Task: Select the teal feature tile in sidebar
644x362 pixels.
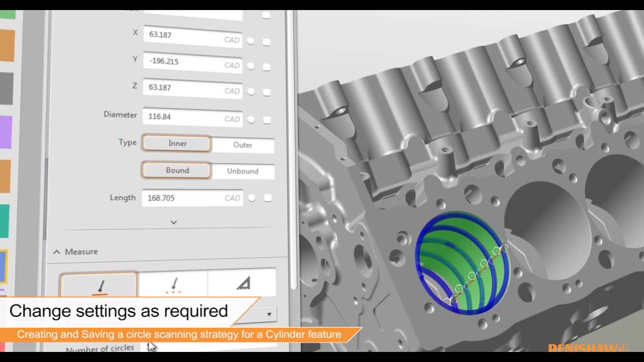Action: tap(5, 221)
